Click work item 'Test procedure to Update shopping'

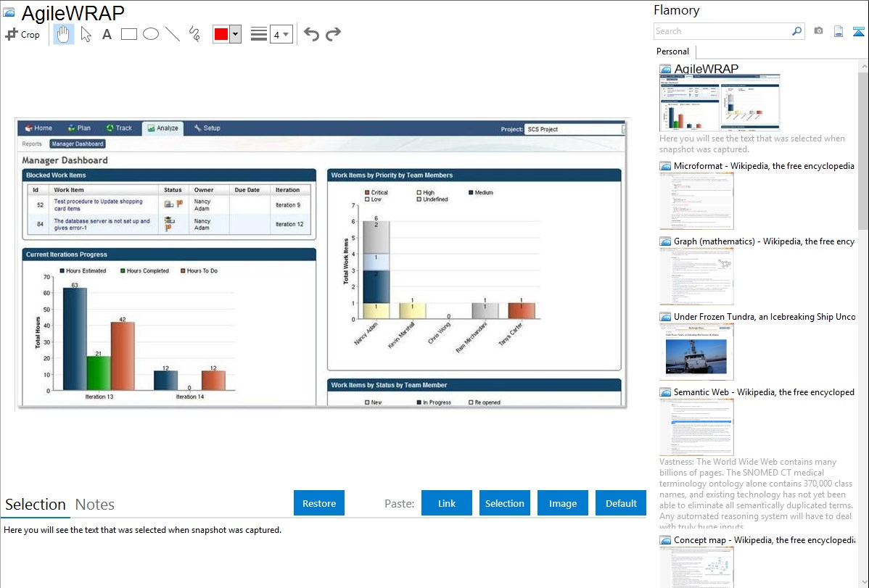[x=98, y=205]
